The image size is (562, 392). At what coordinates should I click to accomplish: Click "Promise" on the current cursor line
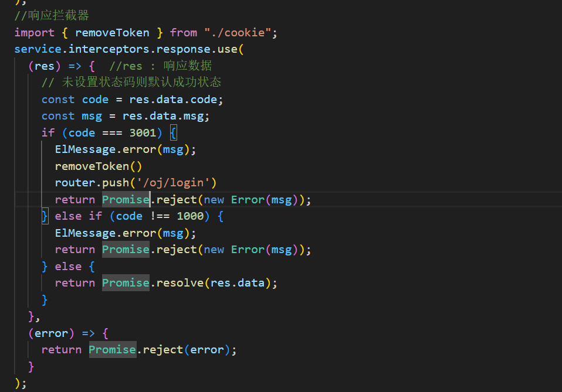[126, 199]
